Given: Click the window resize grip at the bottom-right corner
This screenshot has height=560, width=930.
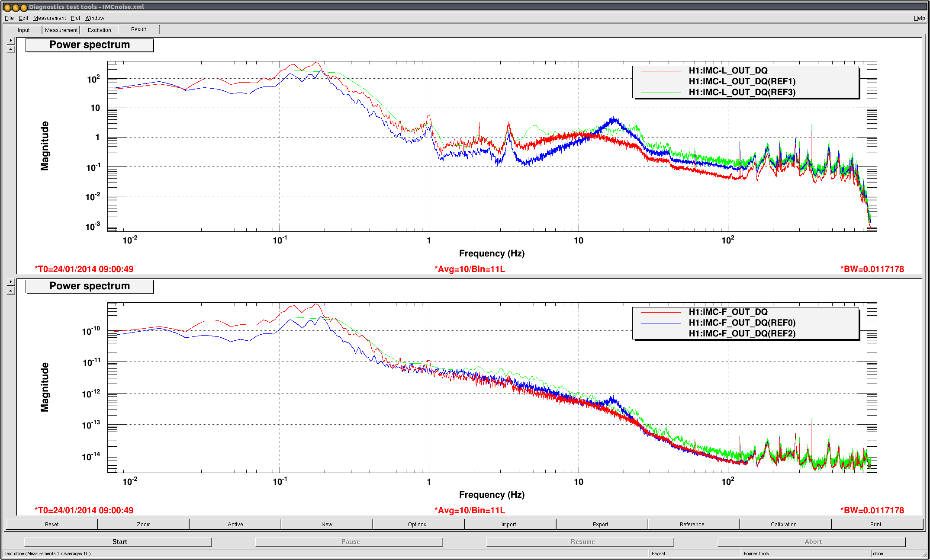Looking at the screenshot, I should [x=925, y=555].
